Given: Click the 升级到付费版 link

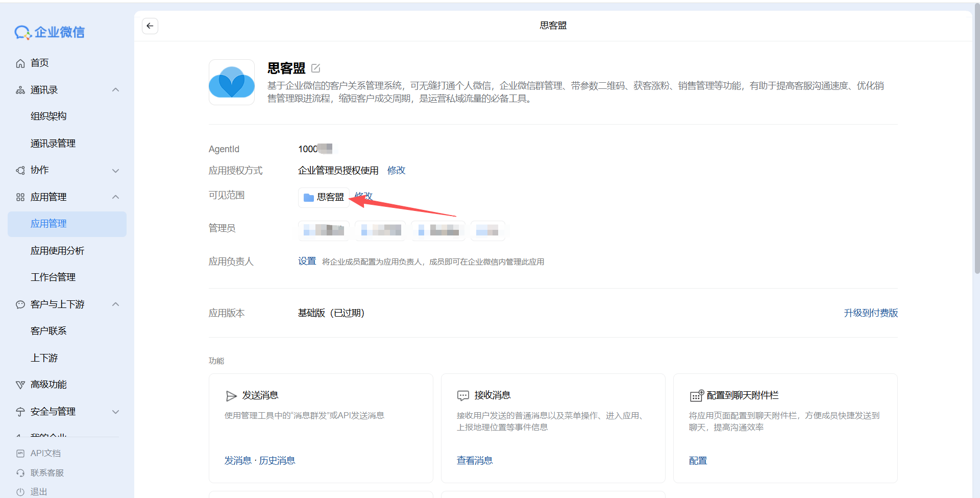Looking at the screenshot, I should [x=871, y=313].
